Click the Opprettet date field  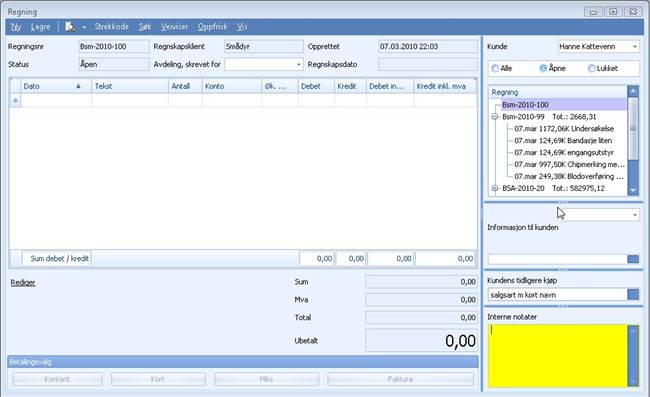pyautogui.click(x=428, y=47)
